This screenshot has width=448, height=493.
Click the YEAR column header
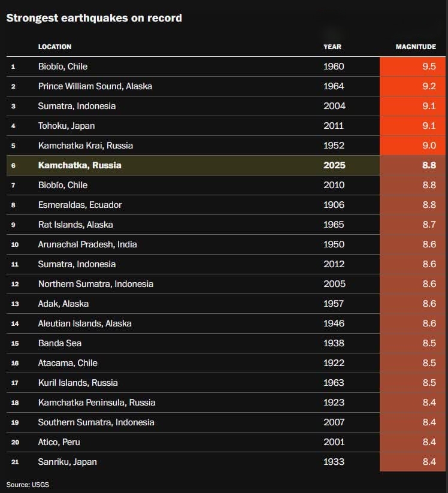pyautogui.click(x=332, y=47)
